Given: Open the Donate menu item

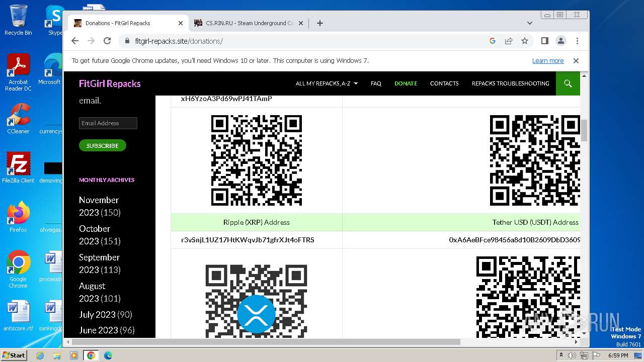Looking at the screenshot, I should (x=406, y=83).
